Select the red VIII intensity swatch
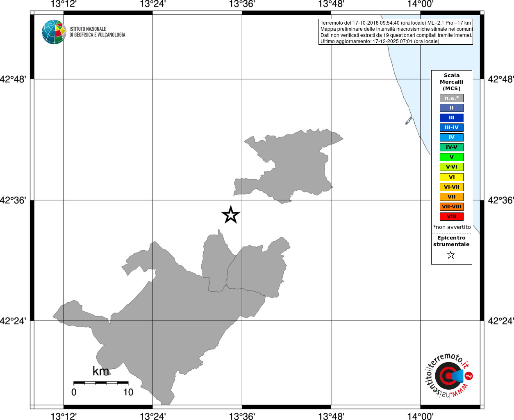This screenshot has width=514, height=420. click(x=452, y=217)
